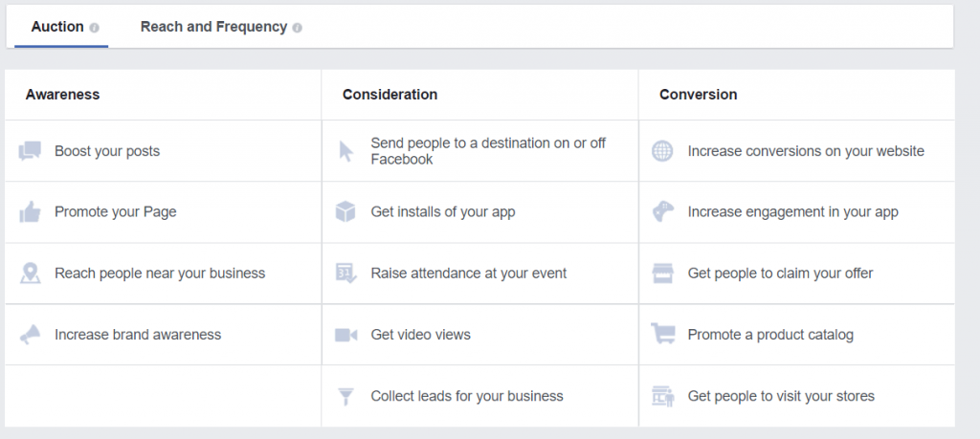Click the store visit icon for store visits
The width and height of the screenshot is (980, 439).
pos(662,397)
